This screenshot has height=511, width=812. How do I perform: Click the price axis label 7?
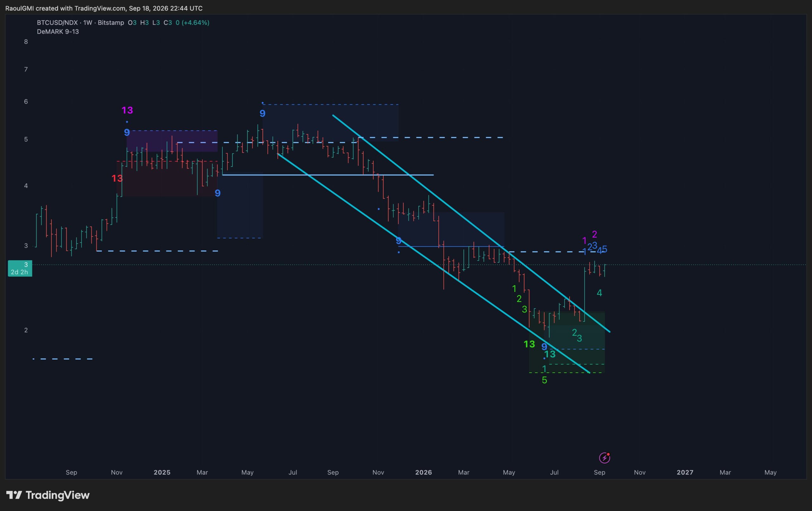click(26, 69)
